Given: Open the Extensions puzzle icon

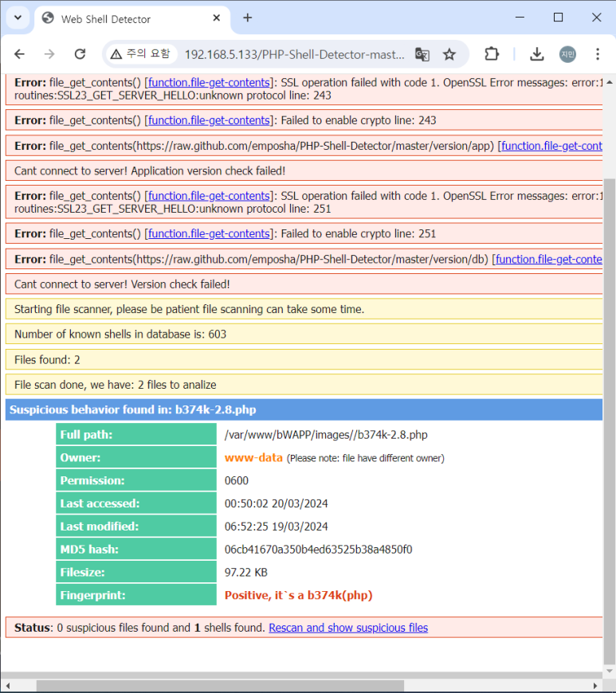Looking at the screenshot, I should point(492,54).
